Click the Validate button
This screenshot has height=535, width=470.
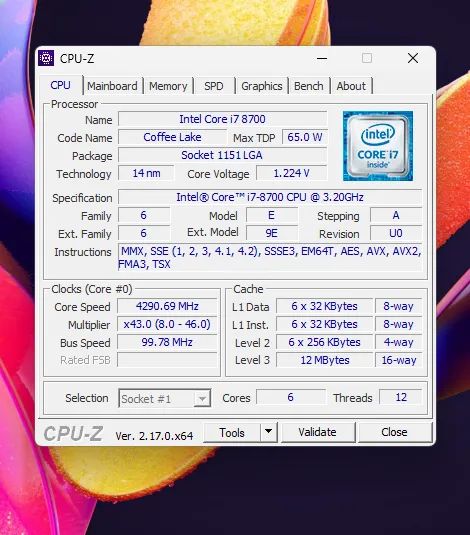click(x=317, y=432)
